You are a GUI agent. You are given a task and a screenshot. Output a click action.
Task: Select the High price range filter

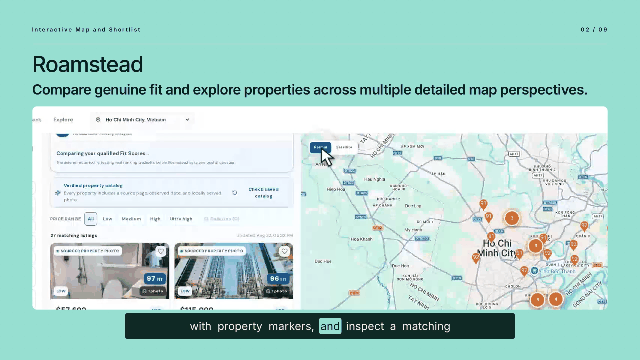point(155,219)
